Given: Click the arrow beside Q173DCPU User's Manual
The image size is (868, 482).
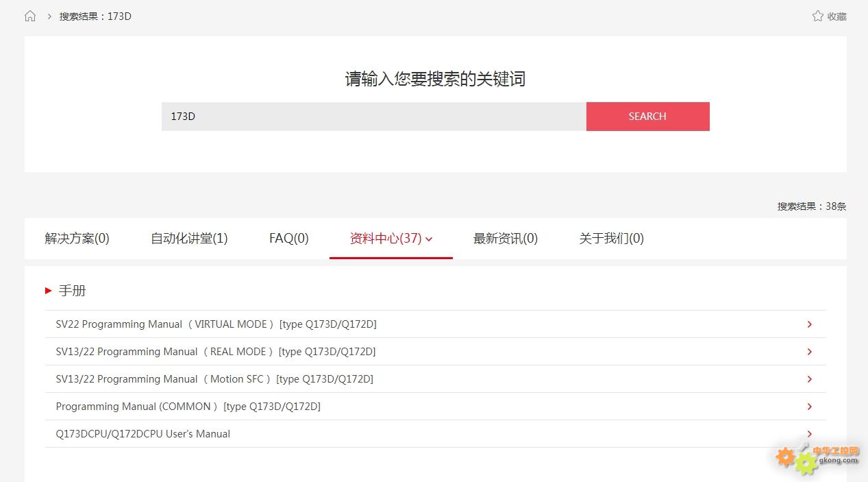Looking at the screenshot, I should tap(809, 434).
